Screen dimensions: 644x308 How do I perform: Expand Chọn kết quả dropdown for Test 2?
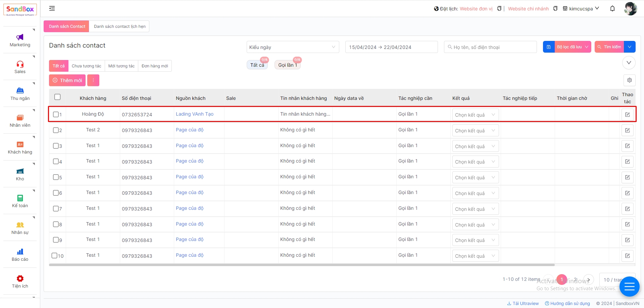click(x=475, y=131)
